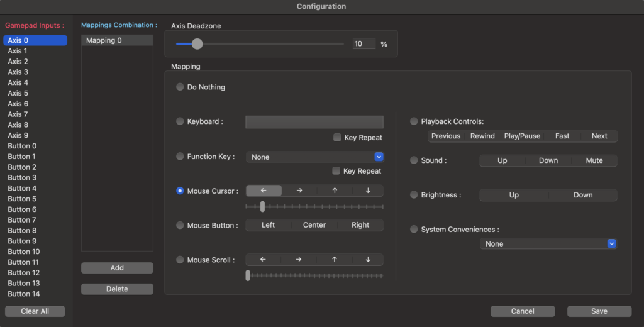Click the Keyboard mapping input field
644x327 pixels.
coord(314,122)
